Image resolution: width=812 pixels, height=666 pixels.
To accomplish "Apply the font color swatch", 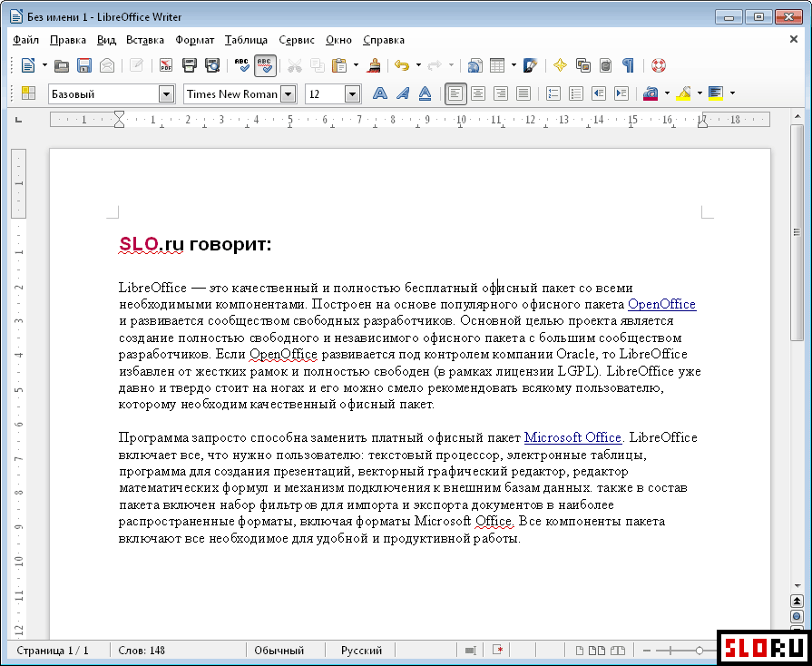I will [651, 93].
